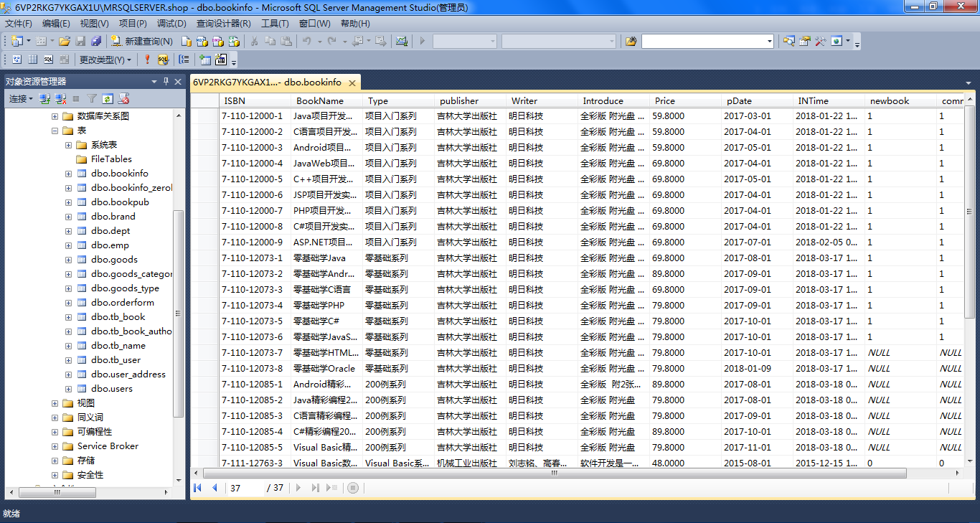Open the 帮助(H) menu

355,24
